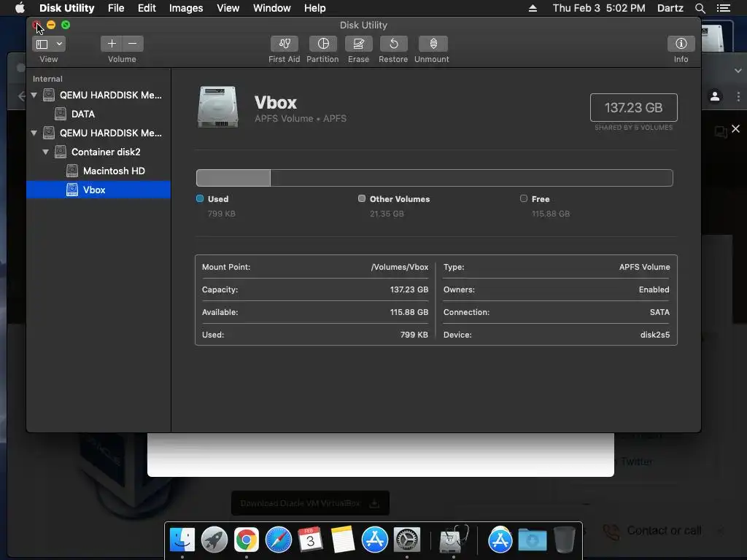The height and width of the screenshot is (560, 747).
Task: Click the Available 115.88 GB value
Action: tap(409, 312)
